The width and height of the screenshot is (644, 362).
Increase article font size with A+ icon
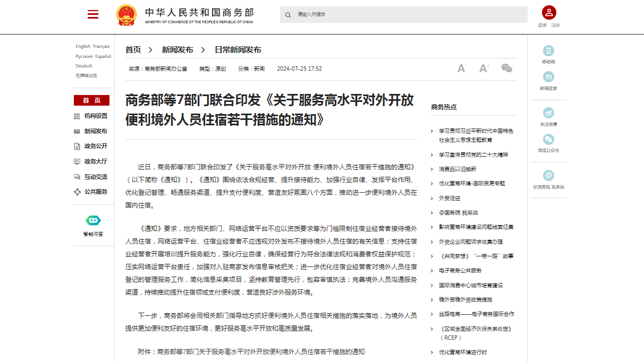(x=484, y=68)
